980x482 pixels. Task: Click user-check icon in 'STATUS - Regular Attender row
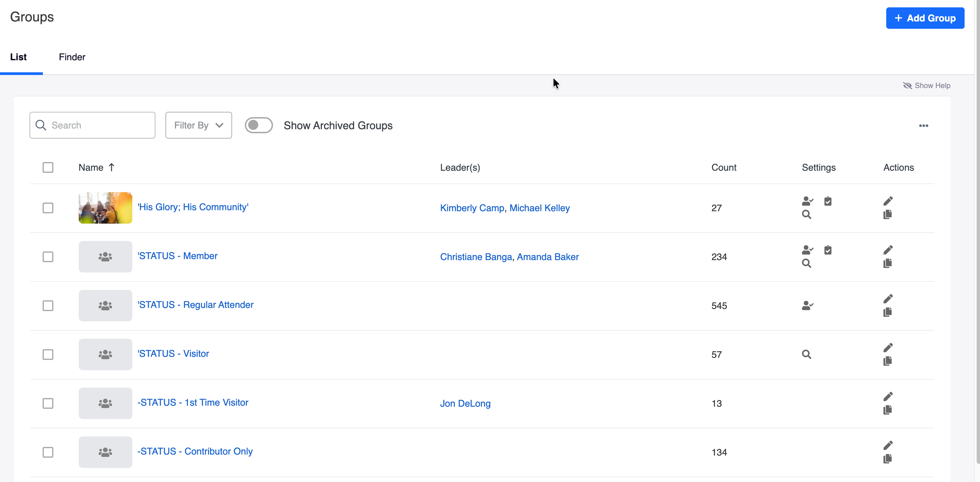(807, 305)
